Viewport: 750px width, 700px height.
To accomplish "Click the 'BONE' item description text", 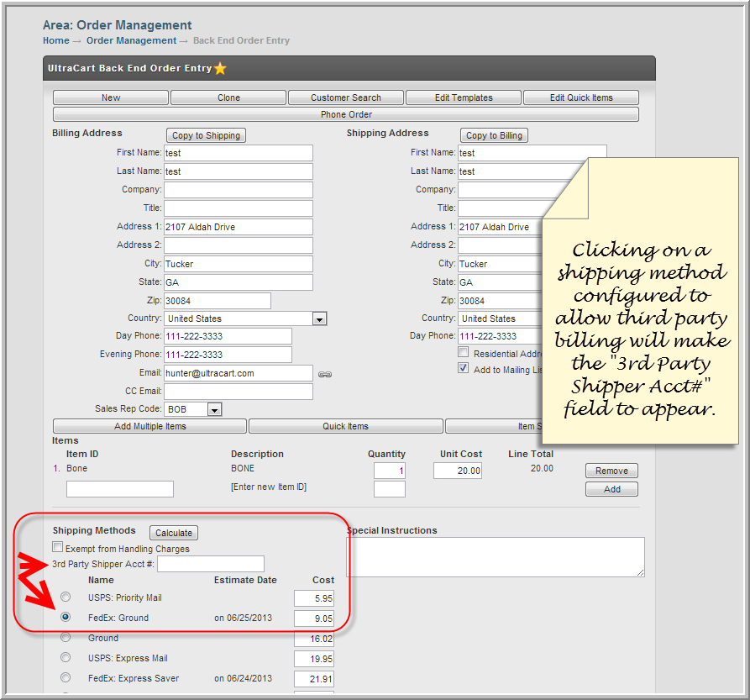I will (243, 468).
